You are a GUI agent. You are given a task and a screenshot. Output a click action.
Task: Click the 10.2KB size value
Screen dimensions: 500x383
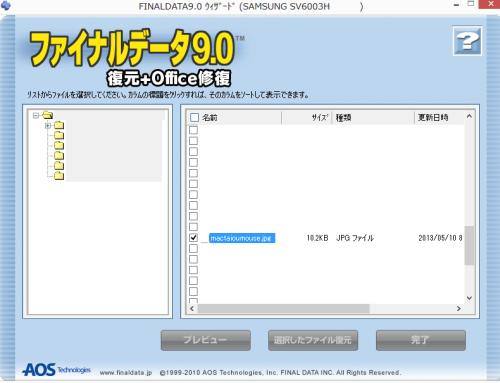(x=317, y=238)
